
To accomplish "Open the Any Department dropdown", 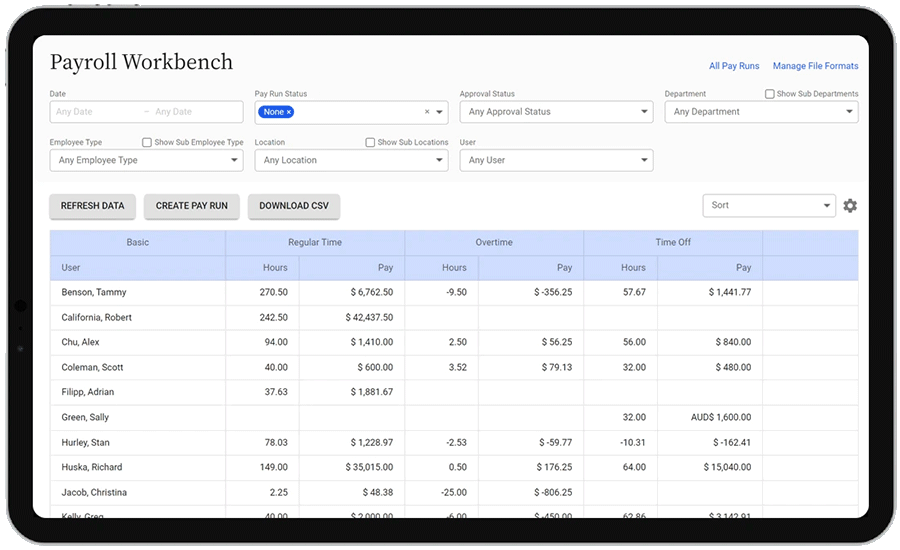I will tap(761, 112).
